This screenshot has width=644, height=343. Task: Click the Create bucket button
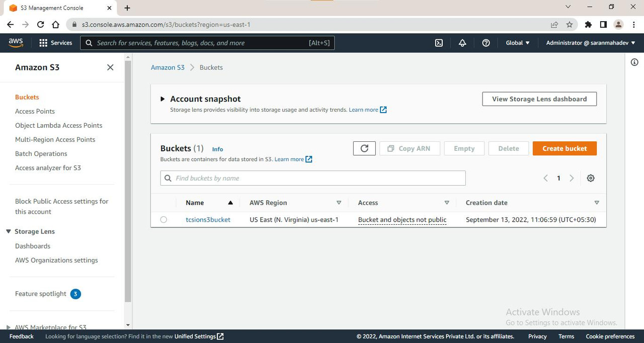[x=565, y=148]
